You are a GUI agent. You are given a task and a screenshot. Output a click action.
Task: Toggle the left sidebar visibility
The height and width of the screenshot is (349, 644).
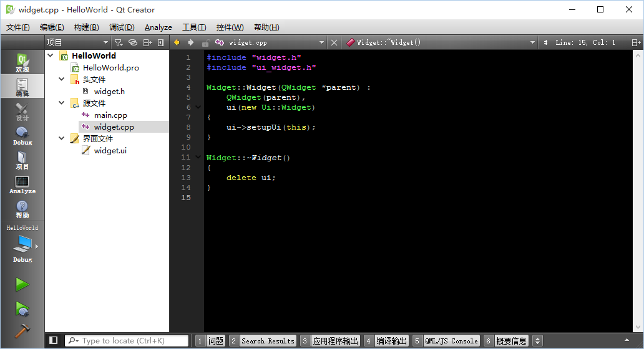(53, 340)
